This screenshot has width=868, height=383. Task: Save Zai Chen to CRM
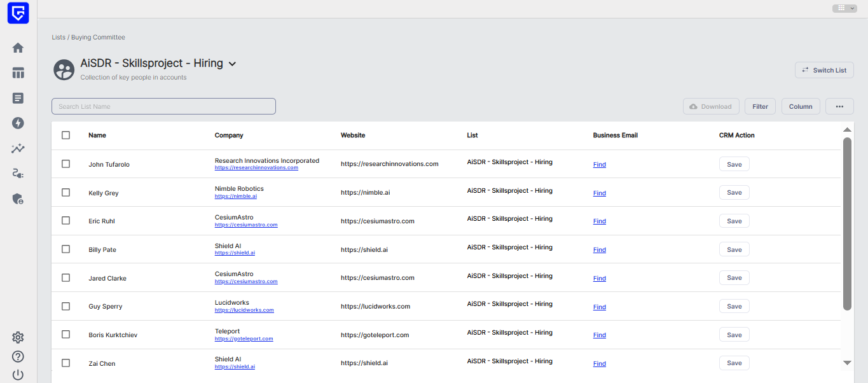734,363
